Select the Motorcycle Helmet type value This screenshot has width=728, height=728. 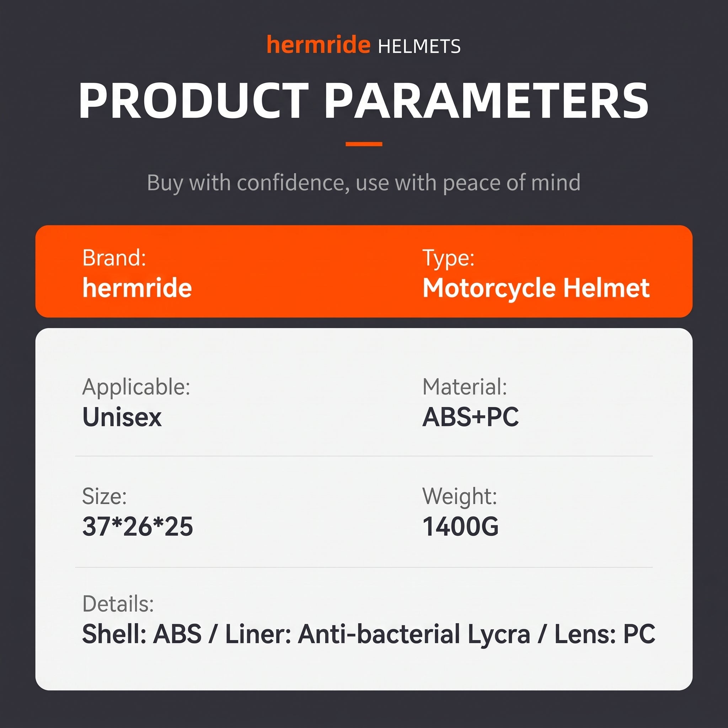click(x=536, y=289)
